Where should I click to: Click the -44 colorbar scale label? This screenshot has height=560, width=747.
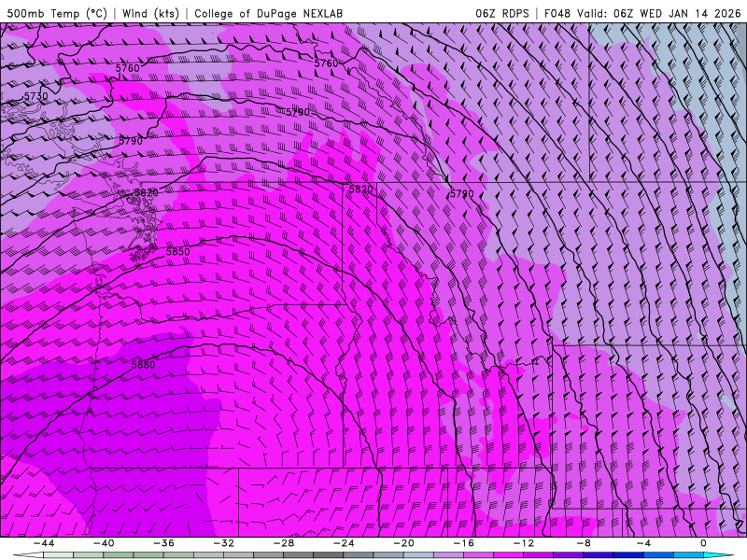pos(43,543)
